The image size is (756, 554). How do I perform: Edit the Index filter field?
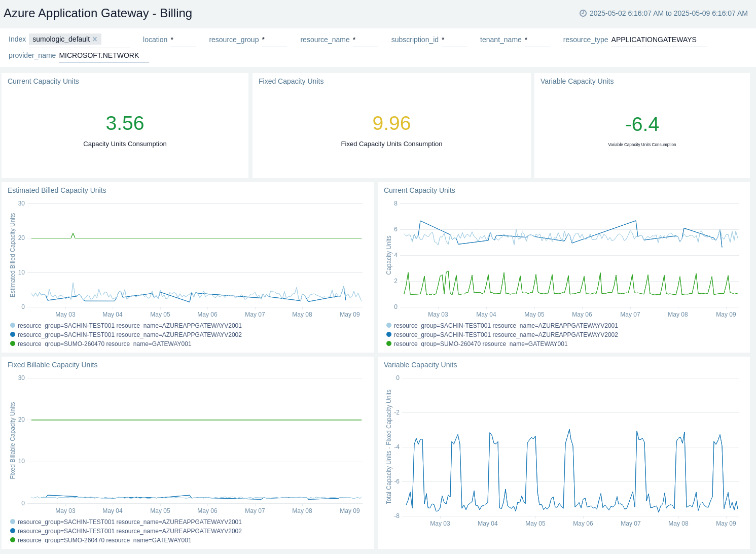[x=79, y=40]
